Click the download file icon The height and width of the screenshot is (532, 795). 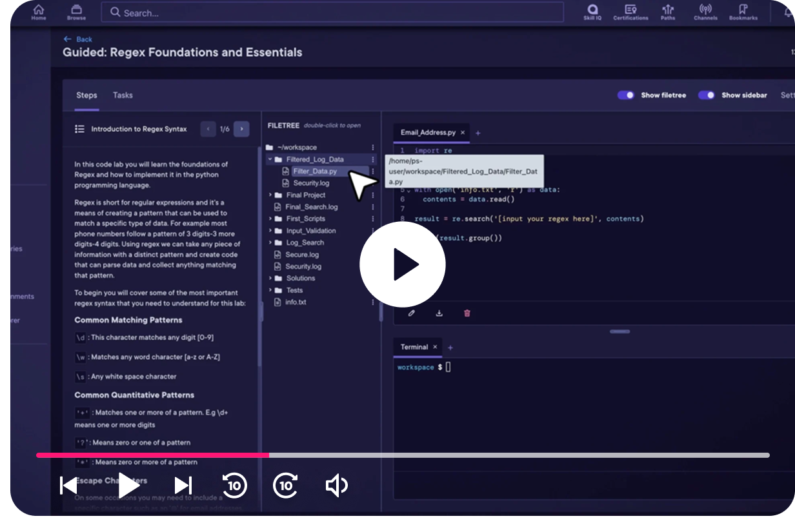439,313
